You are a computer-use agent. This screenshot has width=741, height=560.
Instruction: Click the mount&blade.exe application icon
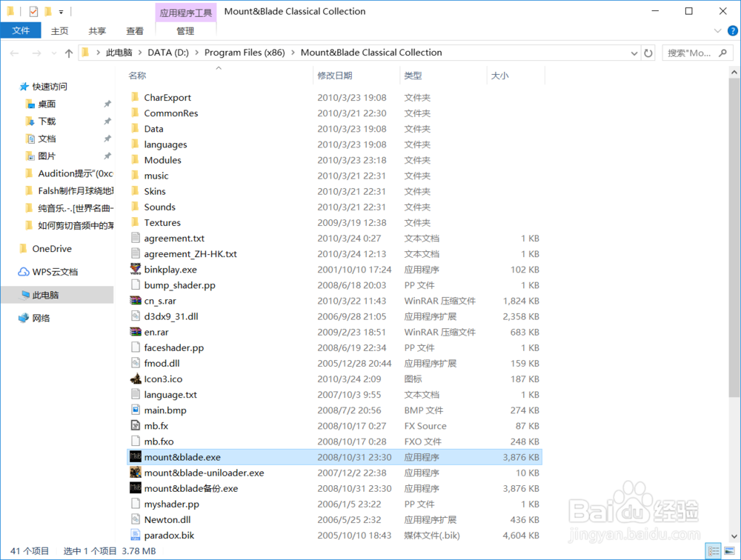[136, 456]
